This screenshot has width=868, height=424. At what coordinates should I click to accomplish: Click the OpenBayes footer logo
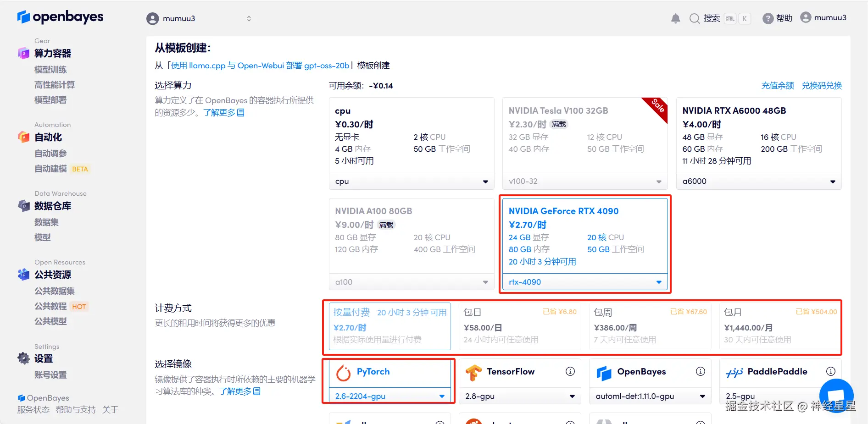tap(43, 398)
